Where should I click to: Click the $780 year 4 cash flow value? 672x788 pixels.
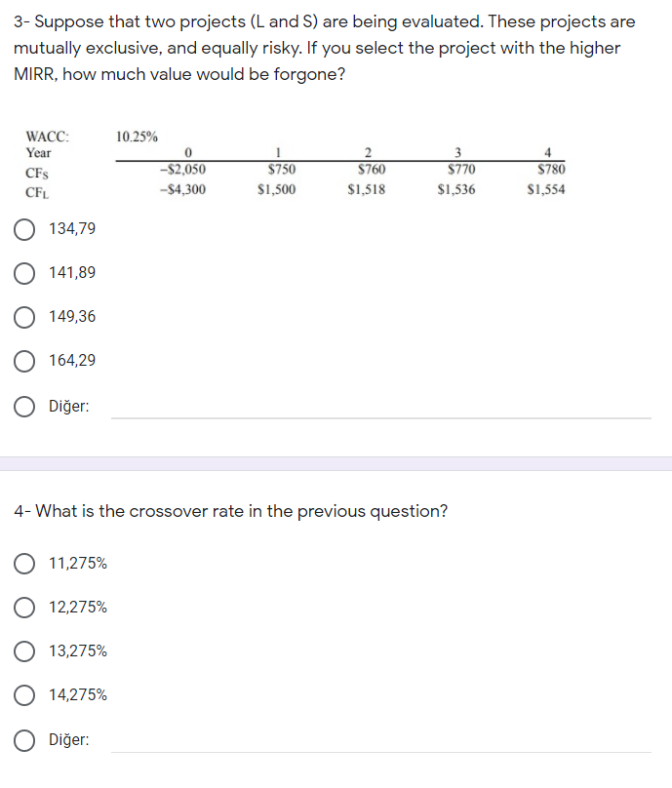[x=545, y=168]
